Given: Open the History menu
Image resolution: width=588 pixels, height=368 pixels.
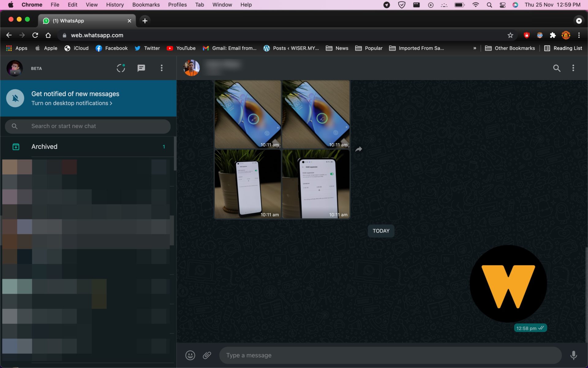Looking at the screenshot, I should 115,5.
